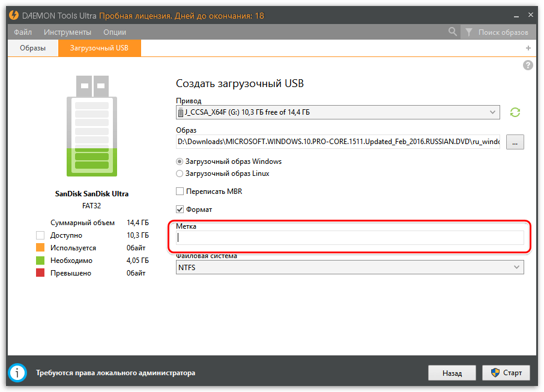
Task: Click the info icon in status bar
Action: pyautogui.click(x=17, y=373)
